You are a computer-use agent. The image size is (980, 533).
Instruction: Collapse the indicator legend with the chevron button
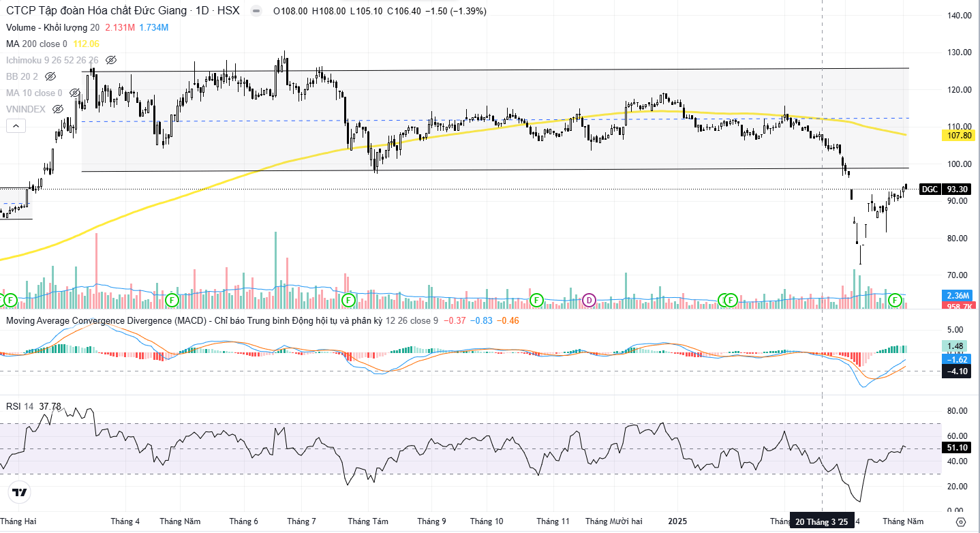[x=16, y=125]
